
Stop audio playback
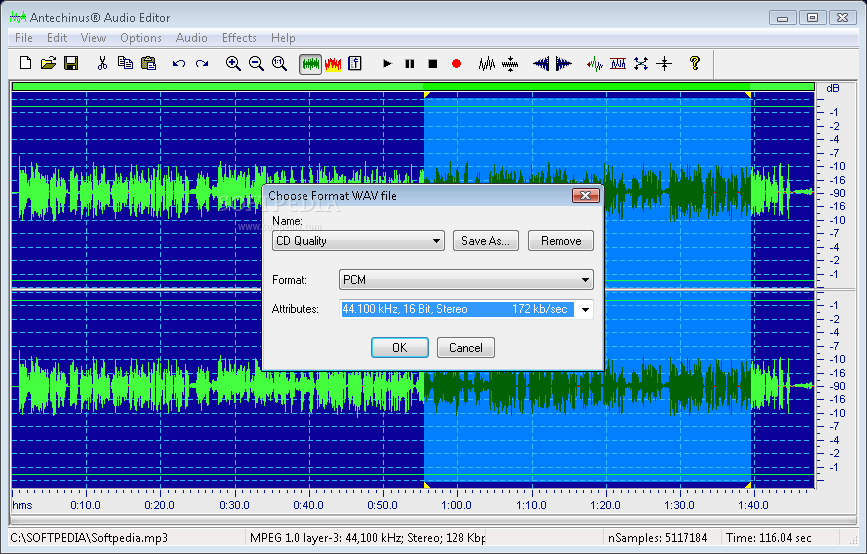click(x=433, y=64)
